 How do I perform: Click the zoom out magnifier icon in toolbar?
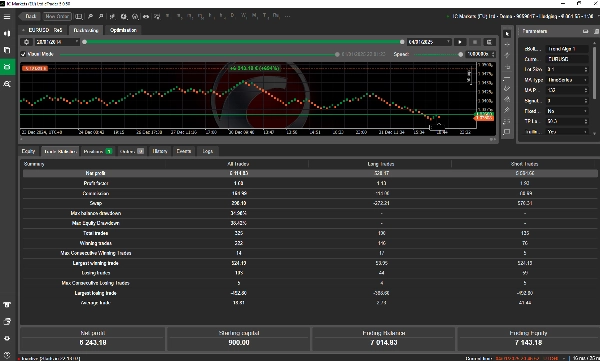point(101,16)
